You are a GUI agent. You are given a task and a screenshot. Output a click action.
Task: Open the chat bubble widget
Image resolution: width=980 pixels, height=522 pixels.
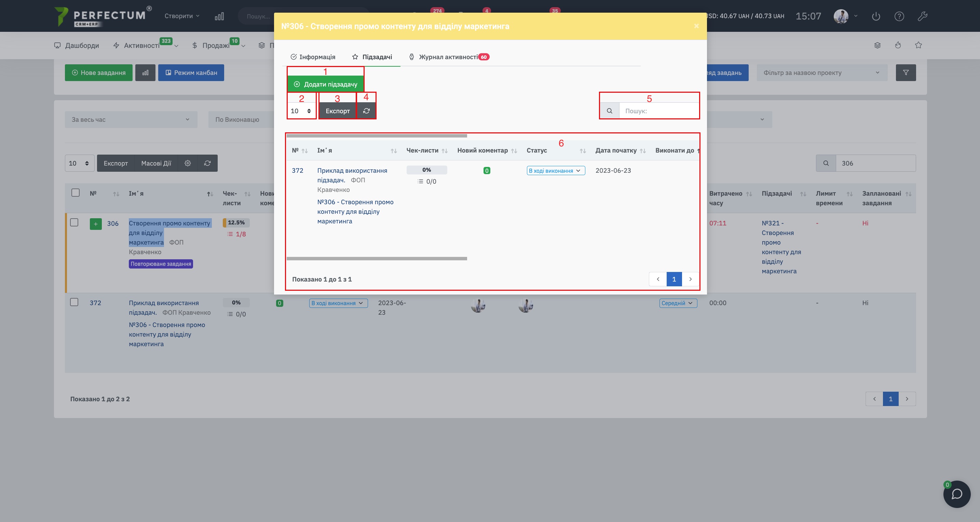pos(956,494)
